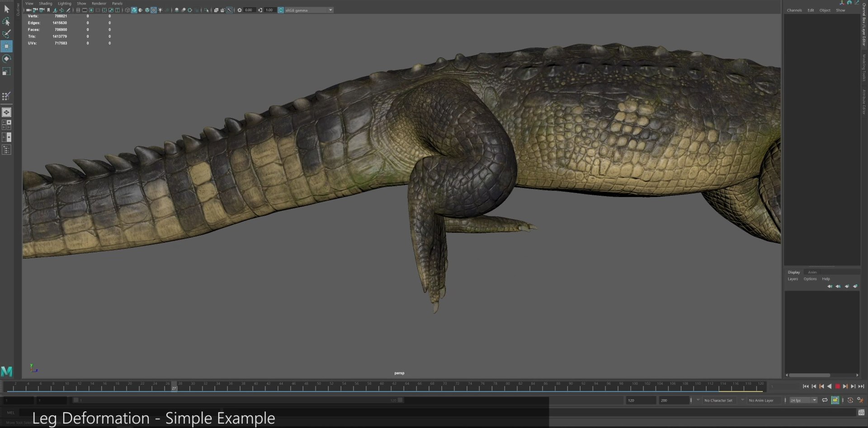Open the Script Editor icon
The height and width of the screenshot is (428, 868).
click(x=861, y=412)
